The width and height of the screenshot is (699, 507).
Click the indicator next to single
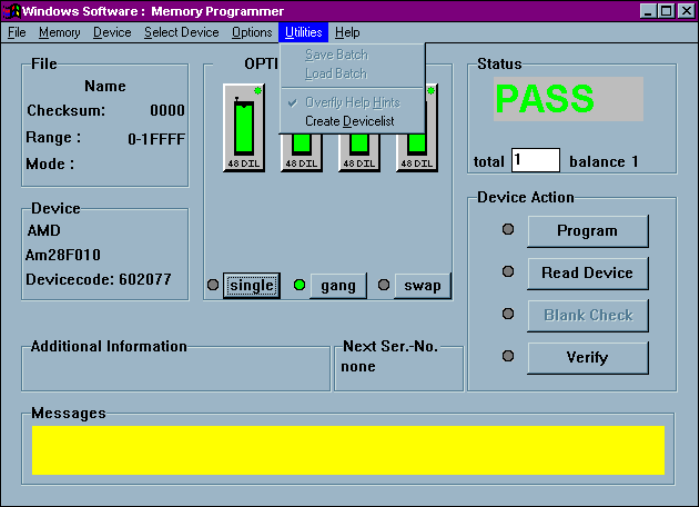click(x=213, y=284)
